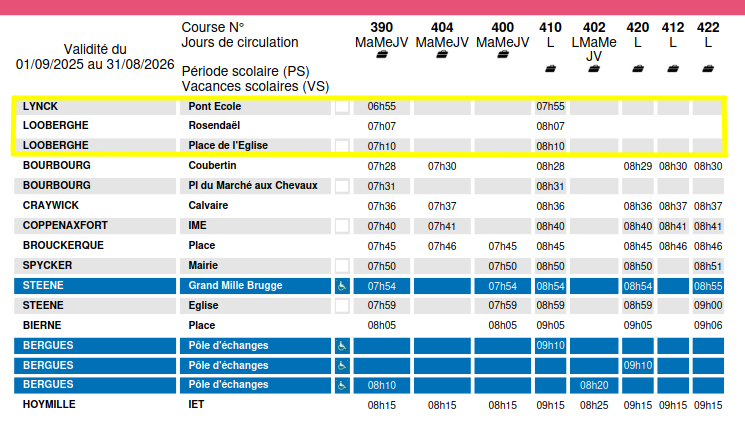Click the white box beside Spycker Mairie
The image size is (745, 426).
342,265
